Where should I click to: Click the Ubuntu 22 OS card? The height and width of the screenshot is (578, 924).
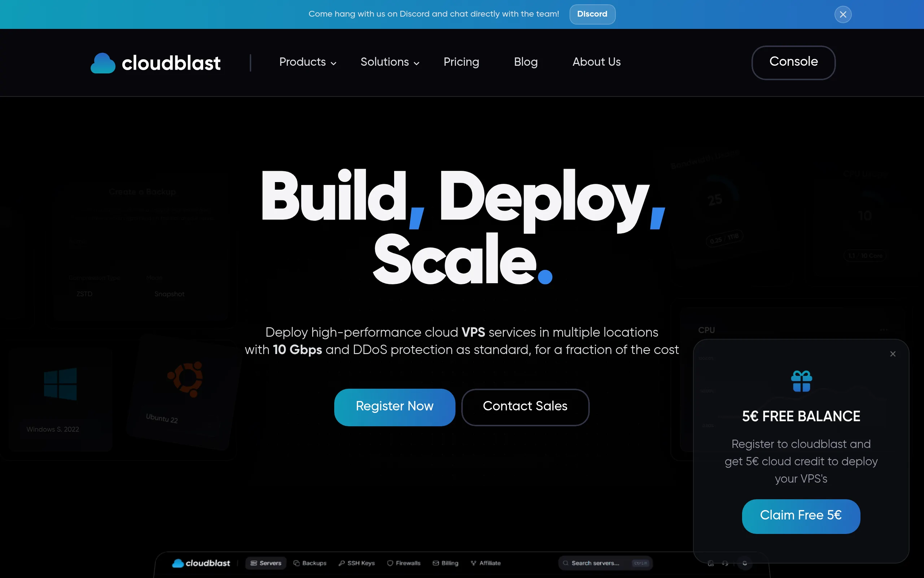tap(184, 392)
